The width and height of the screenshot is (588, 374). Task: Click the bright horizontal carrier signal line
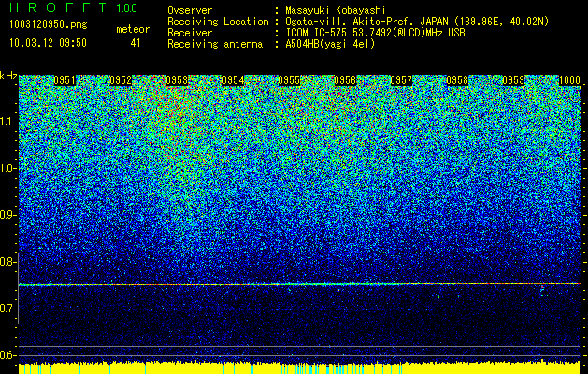[x=299, y=285]
